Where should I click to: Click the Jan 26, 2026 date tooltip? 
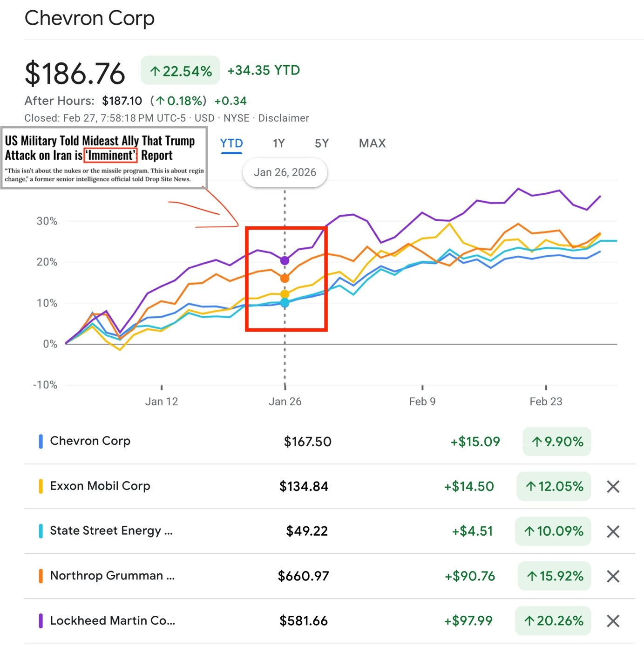point(285,172)
